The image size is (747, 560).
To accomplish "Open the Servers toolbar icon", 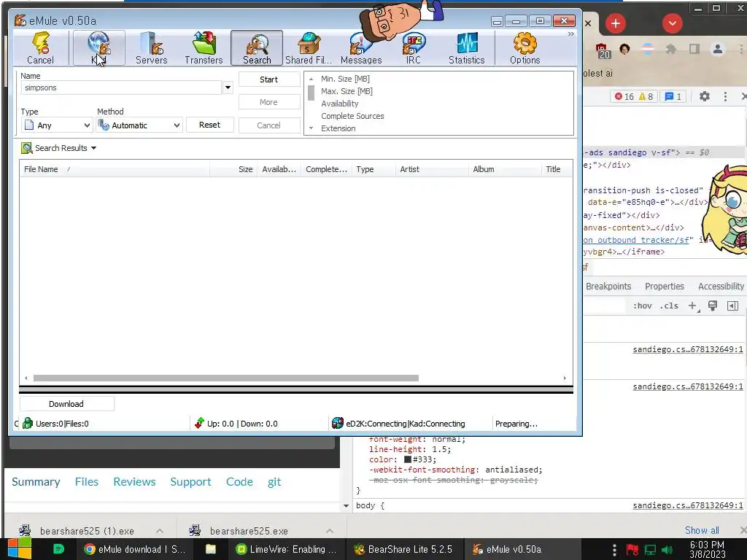I will (x=152, y=47).
